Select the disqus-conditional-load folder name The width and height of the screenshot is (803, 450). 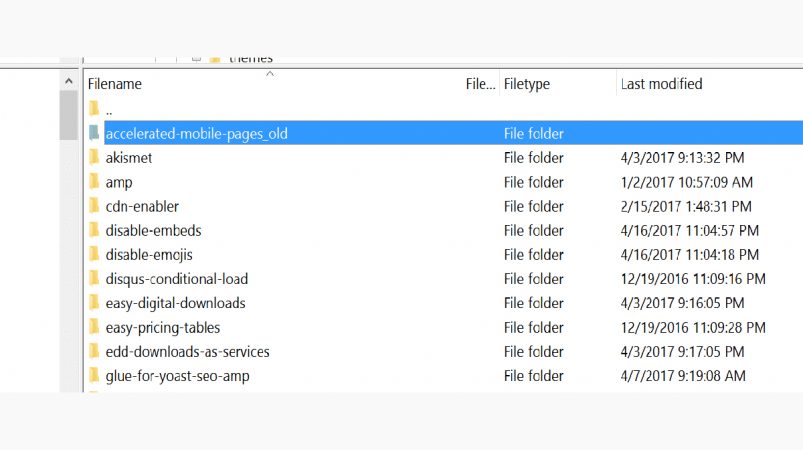[x=177, y=279]
